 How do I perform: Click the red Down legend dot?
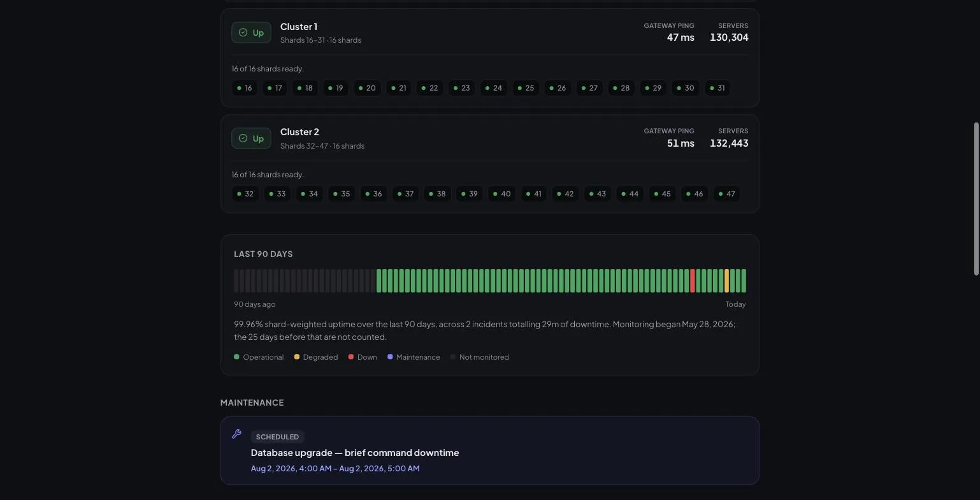(x=350, y=357)
